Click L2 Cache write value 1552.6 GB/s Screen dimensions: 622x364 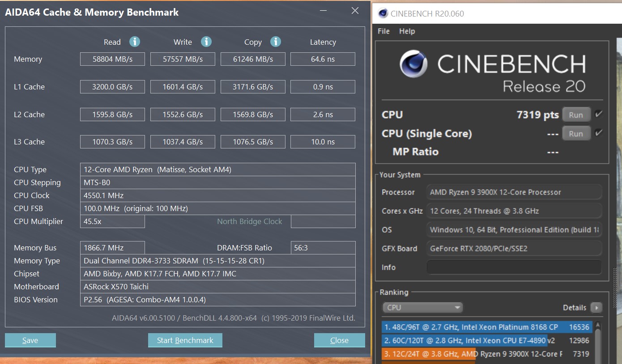183,114
